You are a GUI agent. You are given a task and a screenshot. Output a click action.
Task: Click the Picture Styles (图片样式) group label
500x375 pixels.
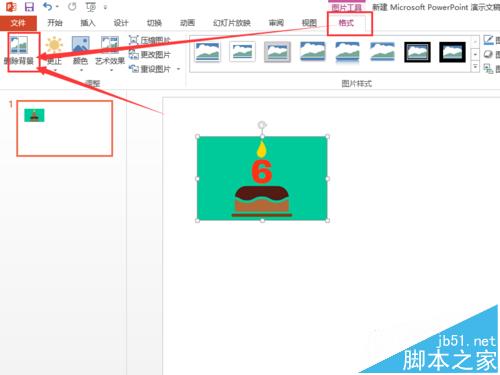(356, 83)
